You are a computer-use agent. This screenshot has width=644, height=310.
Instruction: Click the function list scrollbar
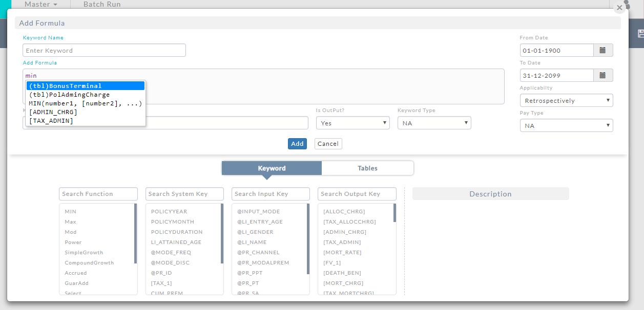[136, 233]
